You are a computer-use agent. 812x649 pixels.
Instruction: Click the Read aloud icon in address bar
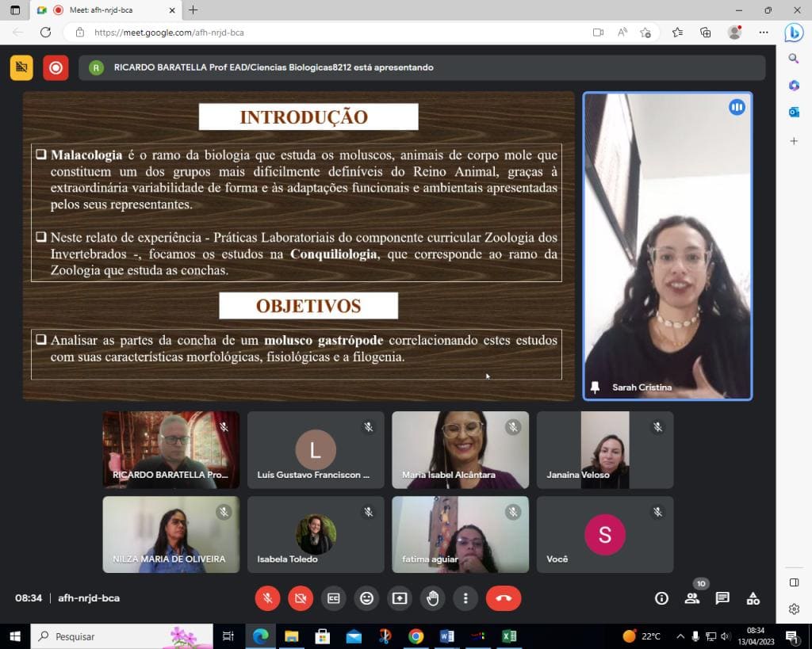pos(622,32)
